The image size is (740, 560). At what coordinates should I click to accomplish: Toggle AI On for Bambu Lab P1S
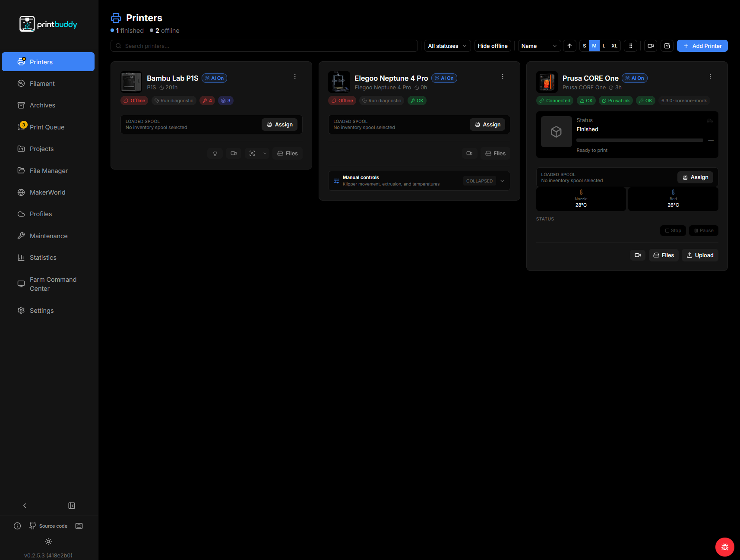click(214, 78)
